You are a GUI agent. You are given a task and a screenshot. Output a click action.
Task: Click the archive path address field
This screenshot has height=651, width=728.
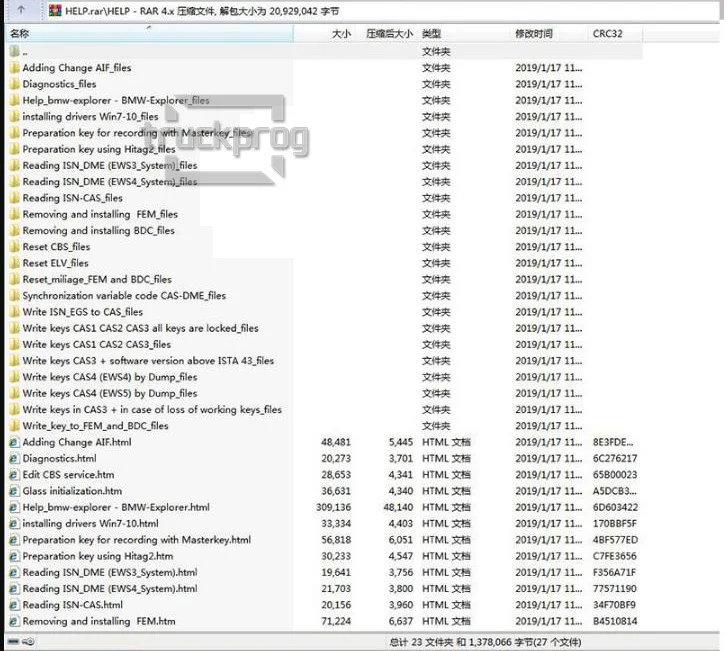pos(383,11)
